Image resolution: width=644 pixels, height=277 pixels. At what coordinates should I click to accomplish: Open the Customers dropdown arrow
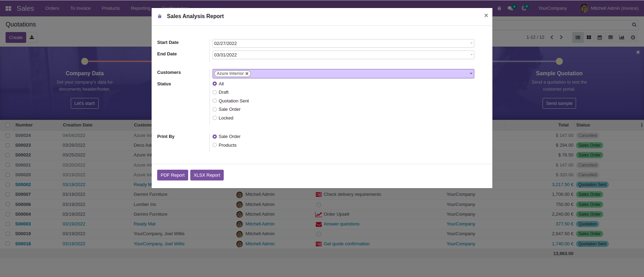click(471, 74)
